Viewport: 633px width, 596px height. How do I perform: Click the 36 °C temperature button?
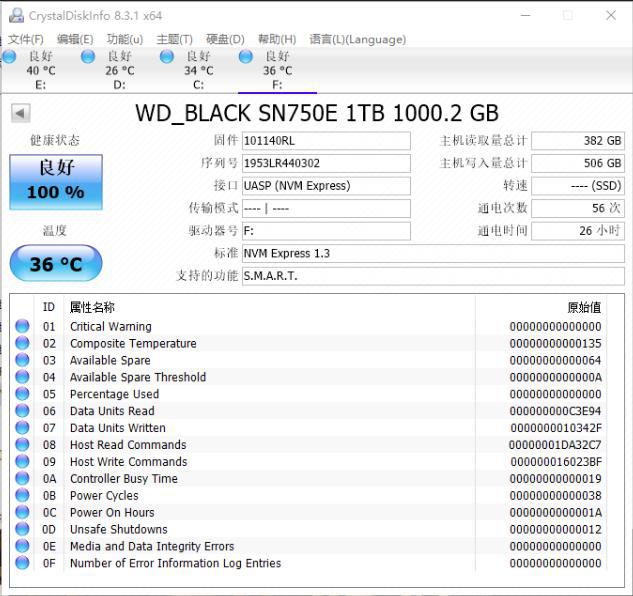[56, 263]
